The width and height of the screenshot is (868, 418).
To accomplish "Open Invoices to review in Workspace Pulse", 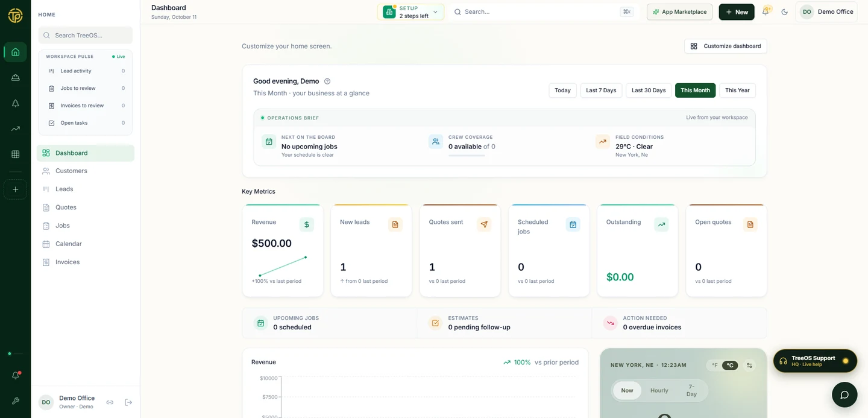I will click(86, 106).
